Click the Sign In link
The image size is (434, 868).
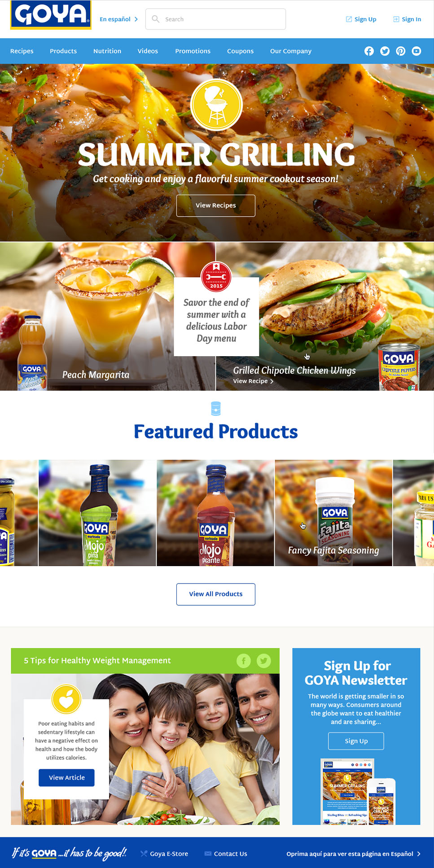tap(407, 19)
